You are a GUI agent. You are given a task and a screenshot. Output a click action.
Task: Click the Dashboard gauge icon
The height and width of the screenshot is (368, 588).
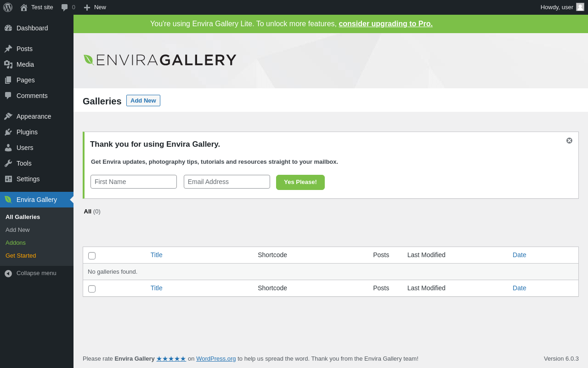coord(8,28)
